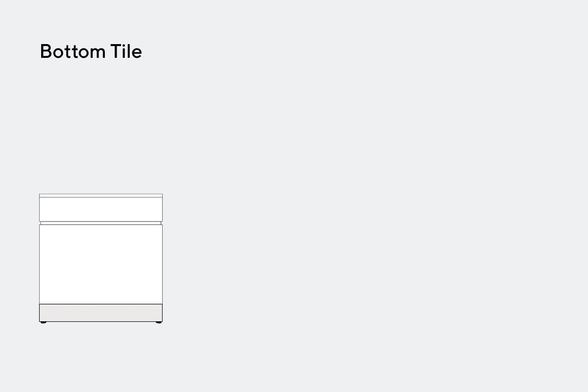Click the left edge of the door panel

(40, 264)
